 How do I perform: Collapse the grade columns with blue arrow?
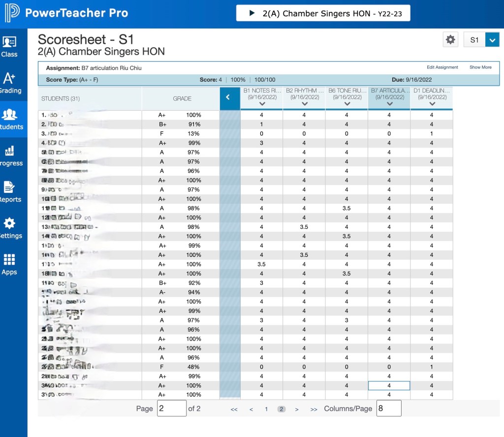click(228, 98)
